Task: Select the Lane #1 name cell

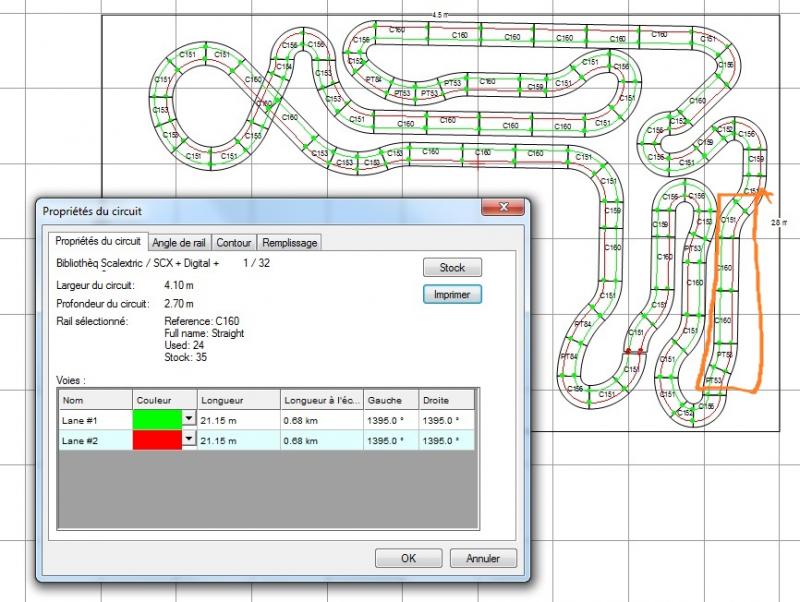Action: click(x=95, y=419)
